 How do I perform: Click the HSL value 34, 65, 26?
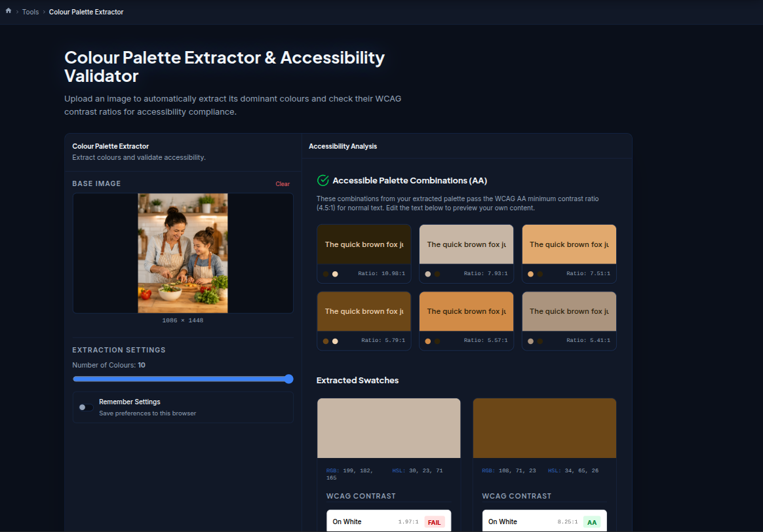(x=573, y=470)
